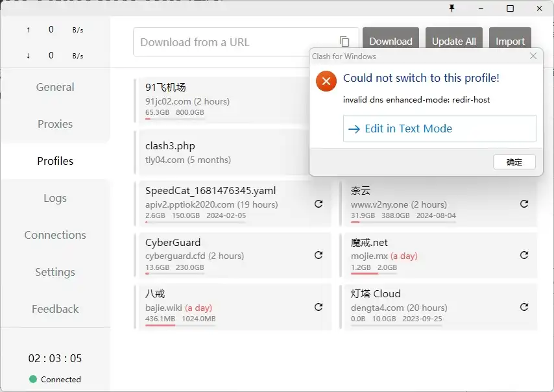The width and height of the screenshot is (554, 392).
Task: Click the Download button
Action: (391, 38)
